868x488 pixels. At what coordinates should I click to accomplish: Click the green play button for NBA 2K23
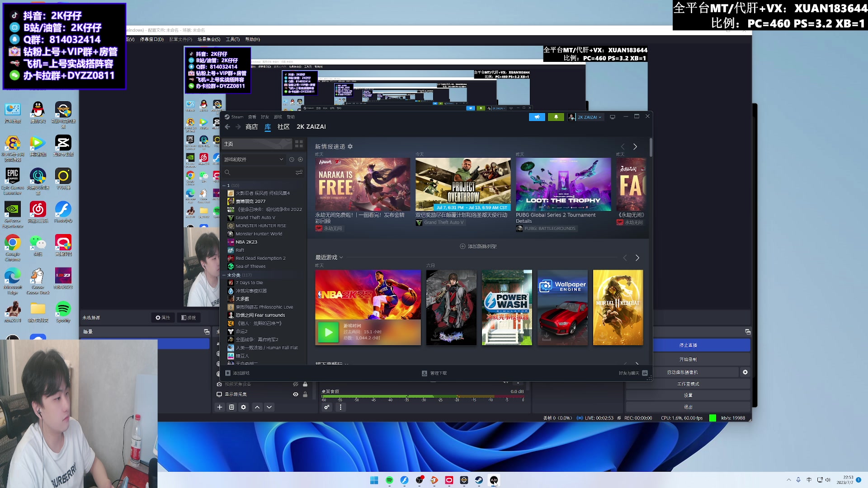click(x=328, y=332)
